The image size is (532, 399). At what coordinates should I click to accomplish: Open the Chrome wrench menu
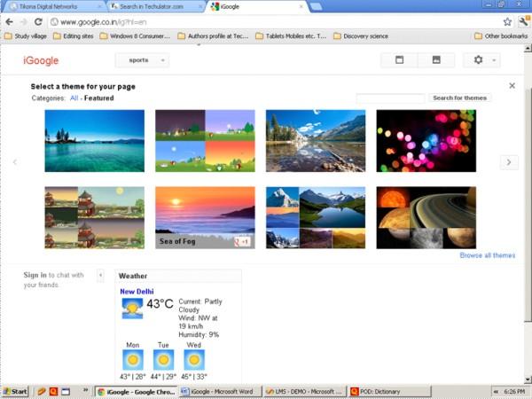pyautogui.click(x=524, y=22)
